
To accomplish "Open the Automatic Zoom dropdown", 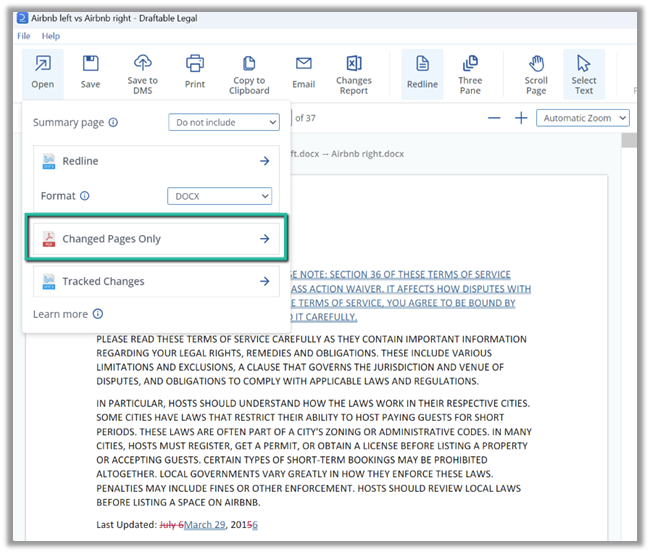I will pyautogui.click(x=582, y=118).
